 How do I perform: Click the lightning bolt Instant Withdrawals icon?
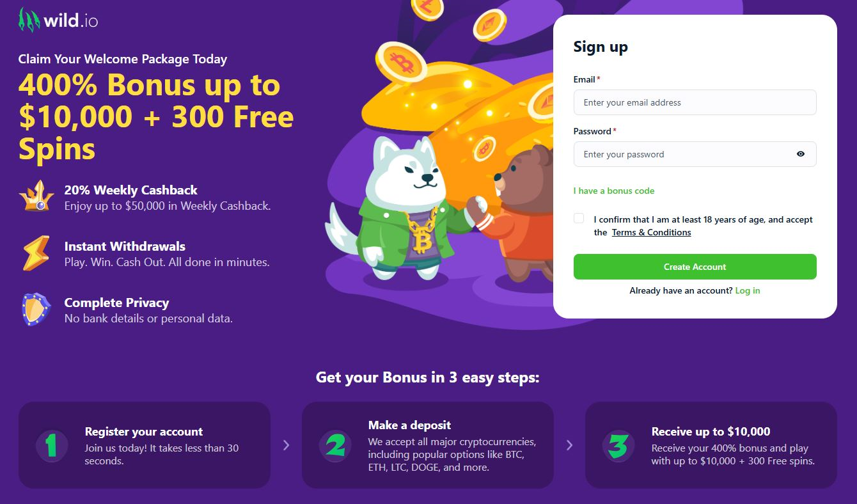(x=36, y=253)
